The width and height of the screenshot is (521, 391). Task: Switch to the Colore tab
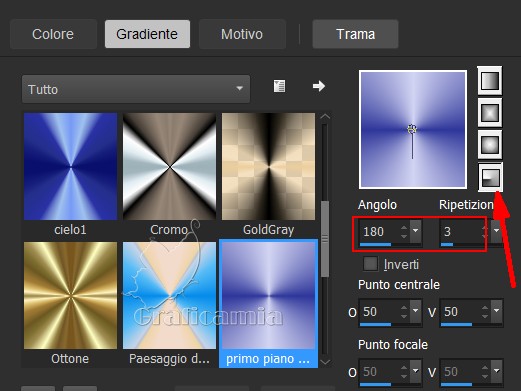pyautogui.click(x=53, y=34)
